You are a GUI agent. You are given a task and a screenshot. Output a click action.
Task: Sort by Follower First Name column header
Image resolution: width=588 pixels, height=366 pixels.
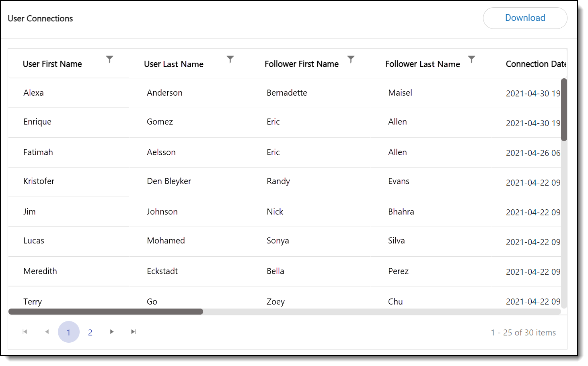click(x=302, y=64)
